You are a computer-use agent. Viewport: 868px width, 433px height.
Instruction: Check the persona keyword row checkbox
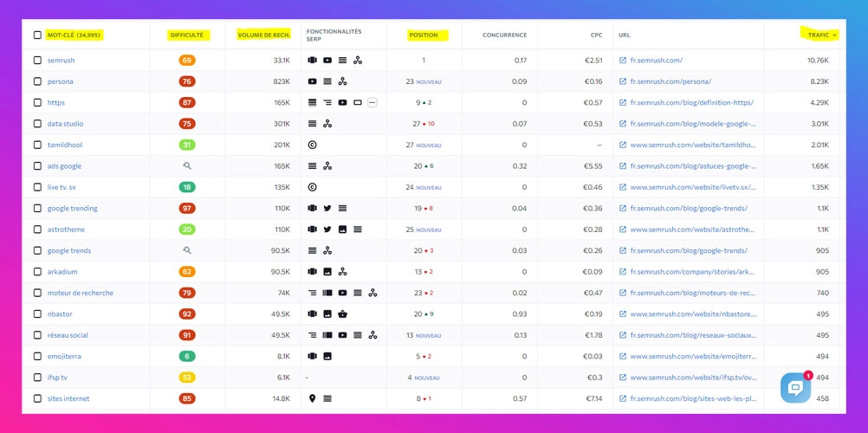point(37,81)
